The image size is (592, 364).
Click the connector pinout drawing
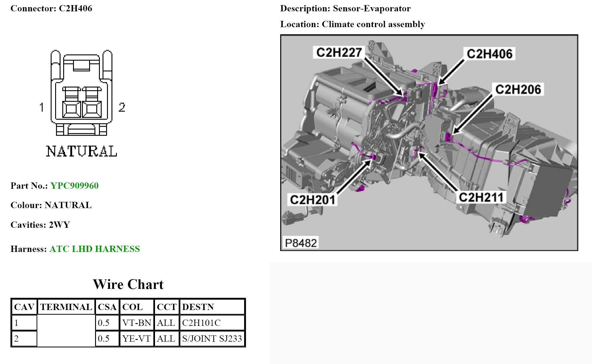point(82,93)
